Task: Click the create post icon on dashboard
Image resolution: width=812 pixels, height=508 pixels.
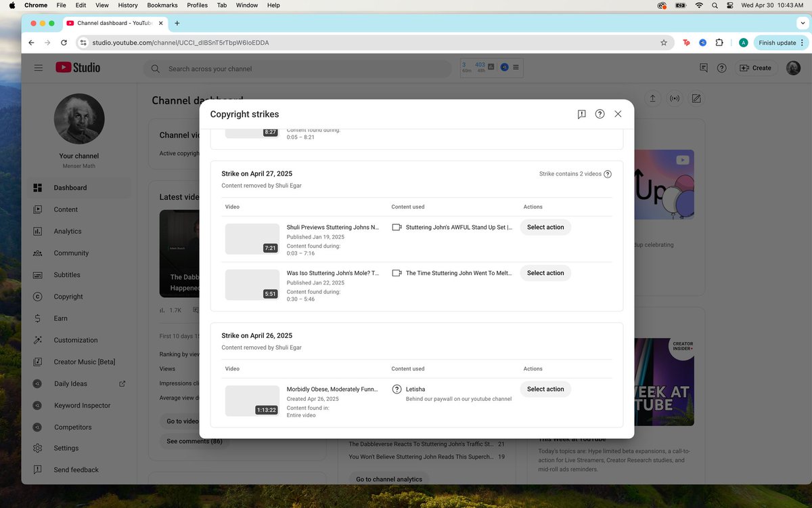Action: pyautogui.click(x=696, y=98)
